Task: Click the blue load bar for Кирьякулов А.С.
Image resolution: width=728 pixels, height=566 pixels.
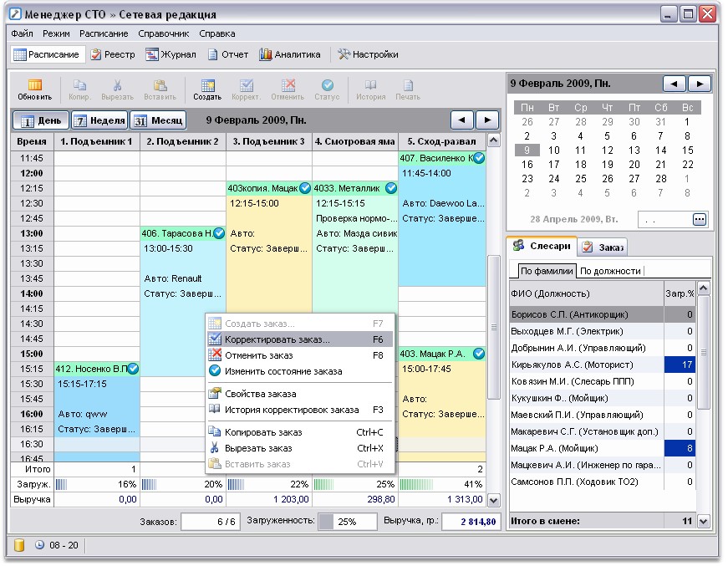Action: [x=680, y=365]
